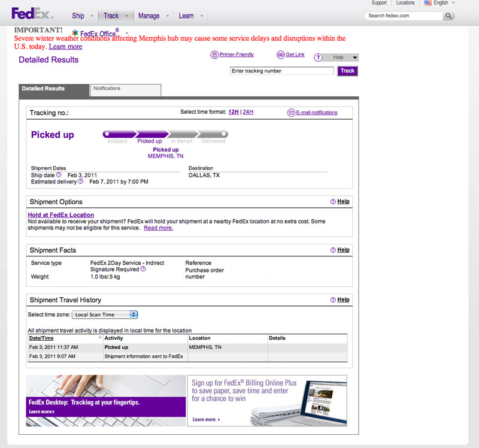
Task: Open the Help dropdown near tracking field
Action: pos(341,57)
